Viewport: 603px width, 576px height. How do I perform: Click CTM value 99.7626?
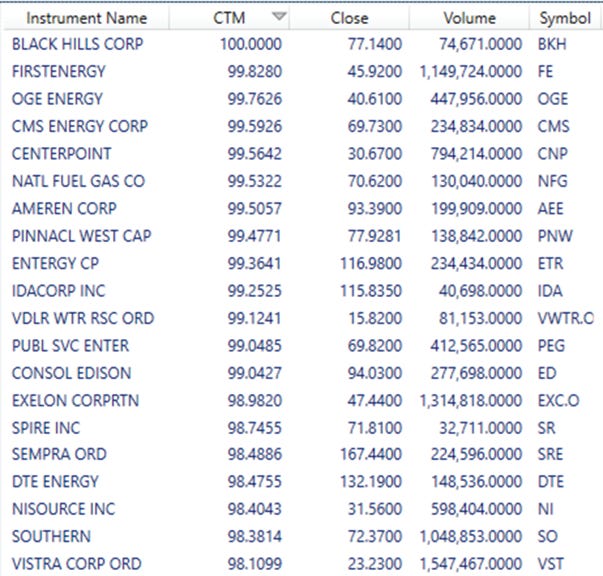pyautogui.click(x=255, y=99)
